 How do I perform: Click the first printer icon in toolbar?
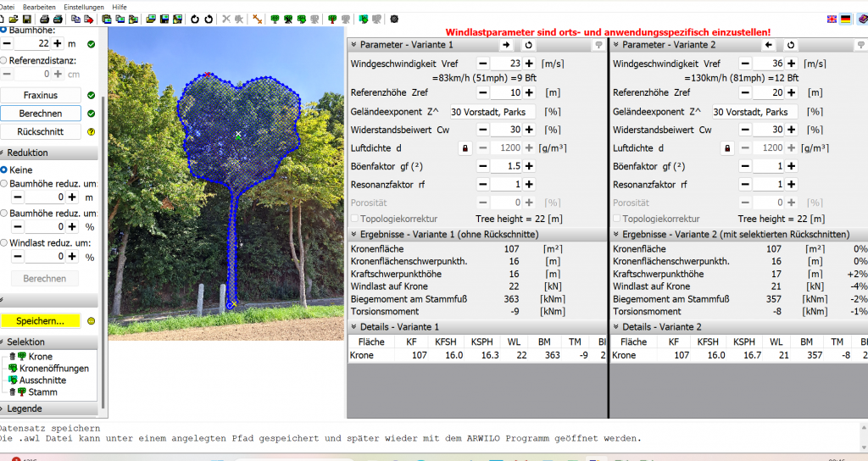click(42, 19)
